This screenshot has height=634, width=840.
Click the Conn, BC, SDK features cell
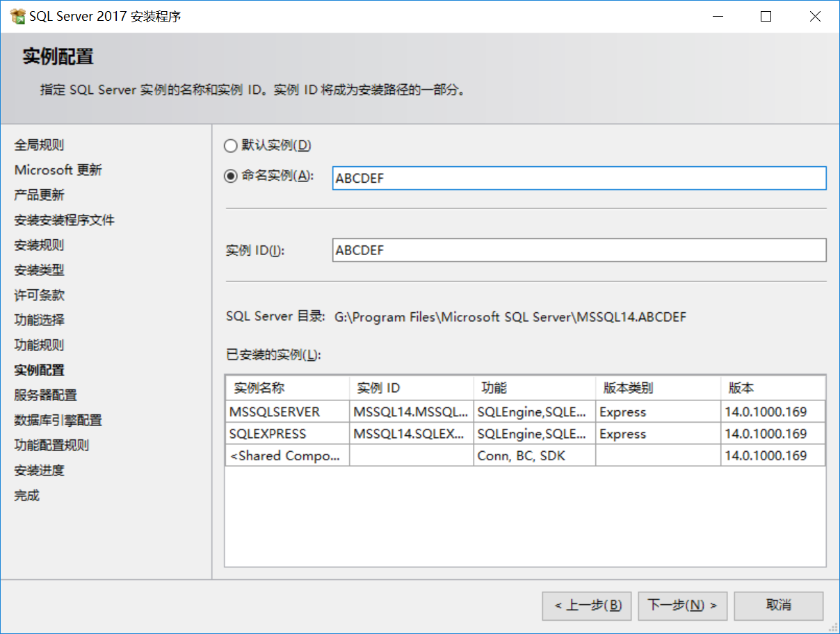[x=535, y=456]
